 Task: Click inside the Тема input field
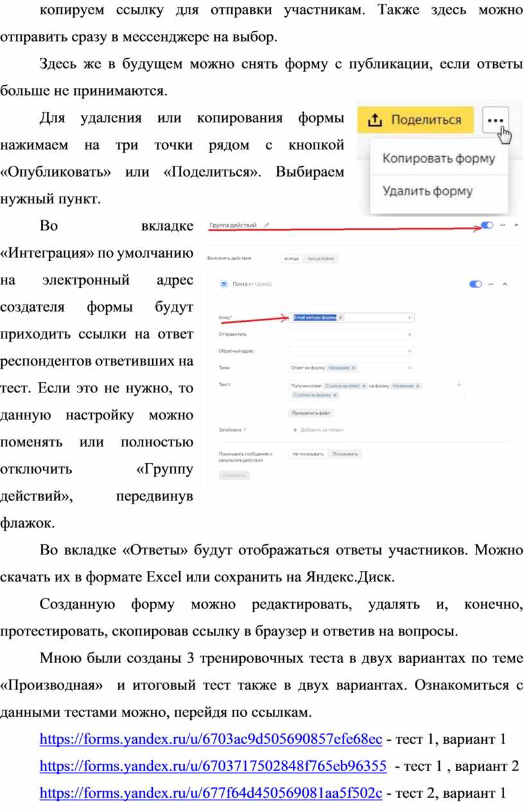351,367
